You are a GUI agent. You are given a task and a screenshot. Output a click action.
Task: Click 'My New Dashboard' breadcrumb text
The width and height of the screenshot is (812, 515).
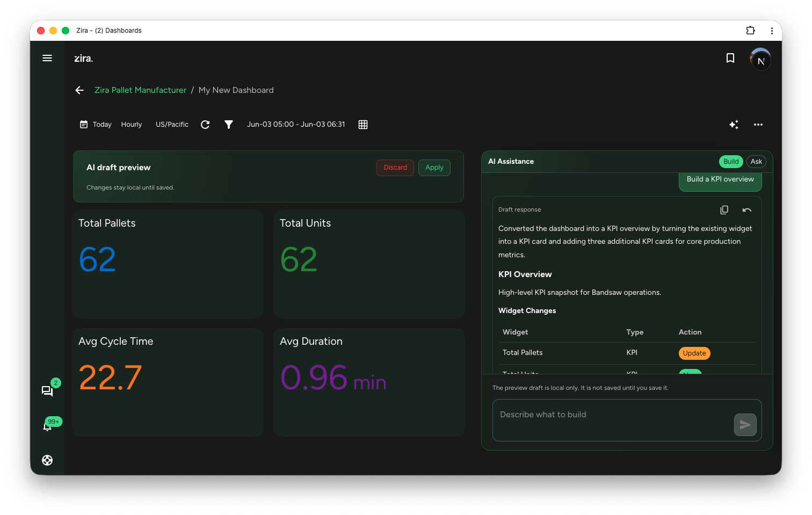[236, 90]
